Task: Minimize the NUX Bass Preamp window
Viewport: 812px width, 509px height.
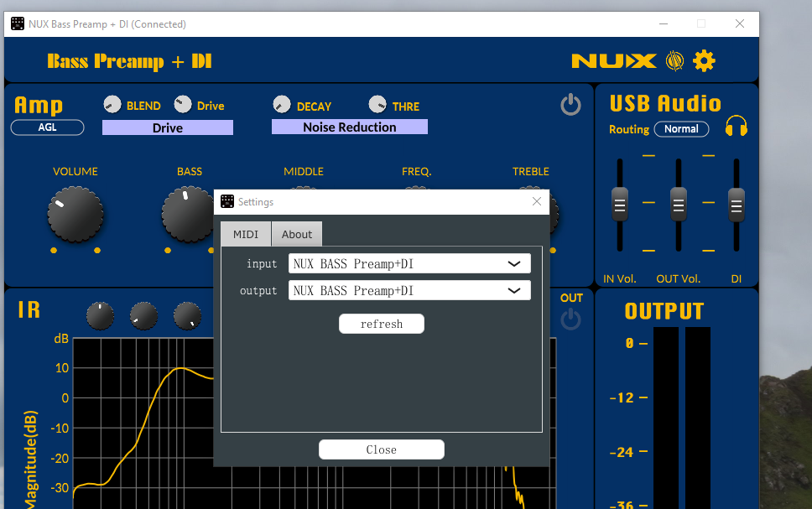Action: tap(664, 23)
